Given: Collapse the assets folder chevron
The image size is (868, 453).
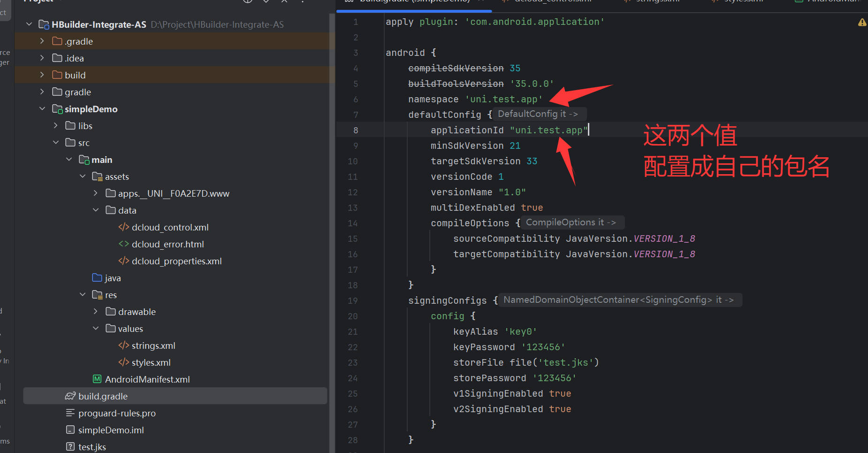Looking at the screenshot, I should pos(83,176).
